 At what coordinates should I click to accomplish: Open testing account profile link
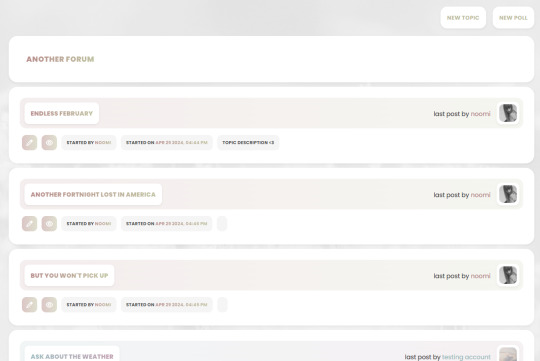(466, 357)
